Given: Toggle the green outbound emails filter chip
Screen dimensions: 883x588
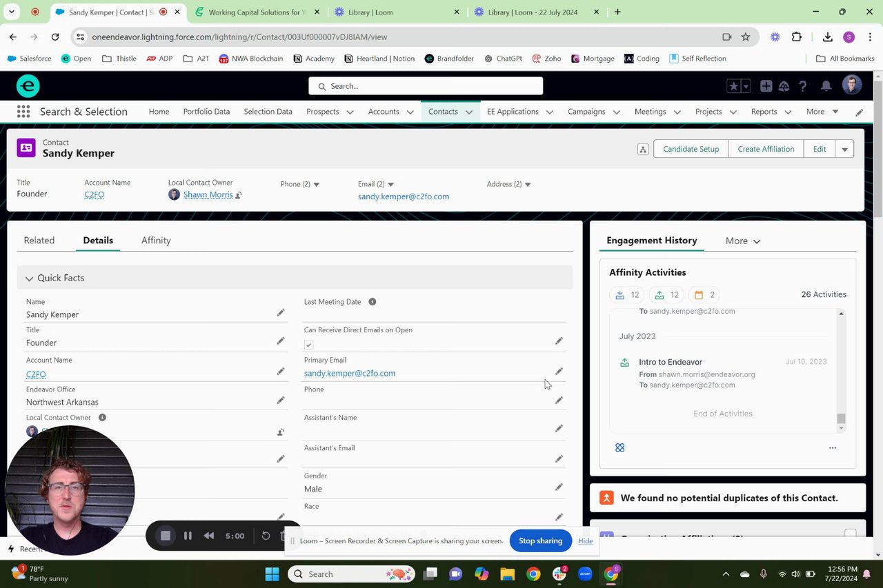Looking at the screenshot, I should point(666,295).
